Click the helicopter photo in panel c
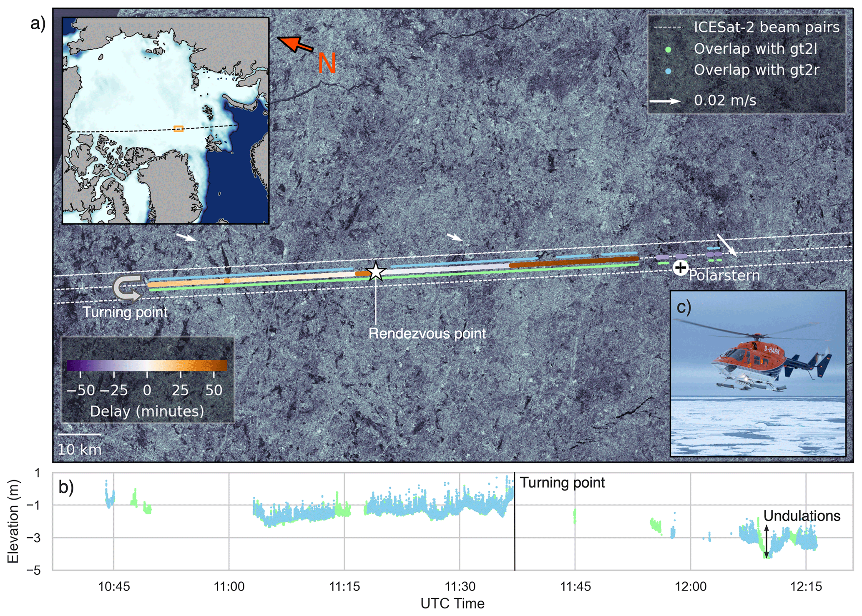The height and width of the screenshot is (616, 862). pos(758,373)
